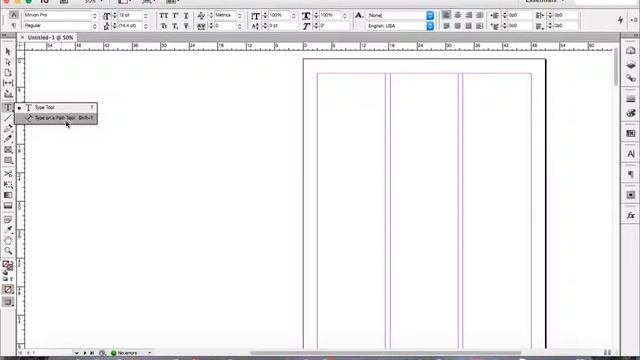Screen dimensions: 640x360
Task: Select the Rectangle tool
Action: [8, 160]
